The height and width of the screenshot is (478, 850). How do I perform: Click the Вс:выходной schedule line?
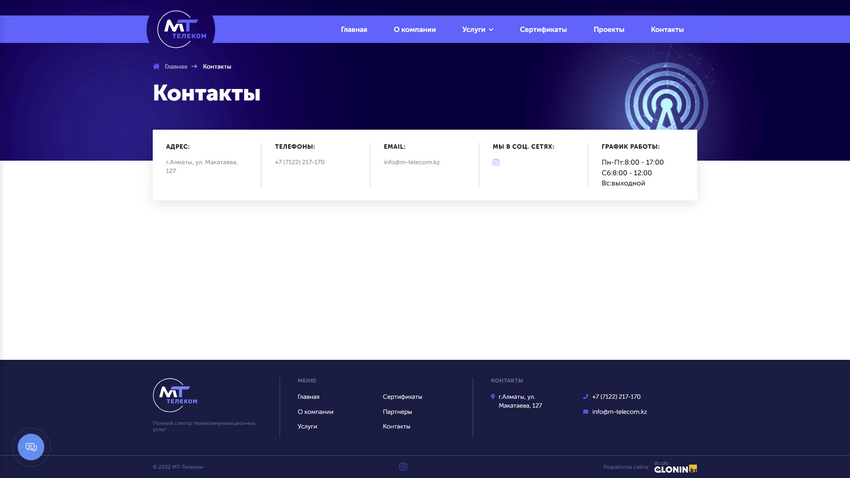[x=623, y=183]
